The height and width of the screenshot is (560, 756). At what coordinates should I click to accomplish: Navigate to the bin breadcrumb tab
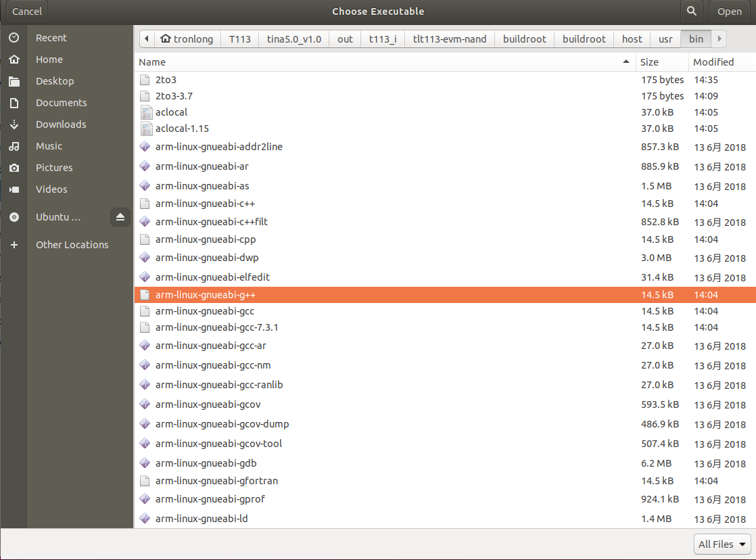696,39
